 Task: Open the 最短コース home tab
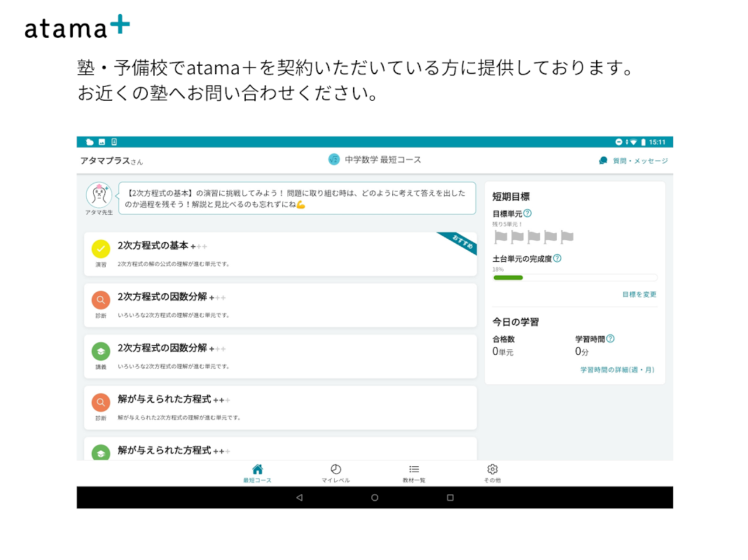[257, 473]
